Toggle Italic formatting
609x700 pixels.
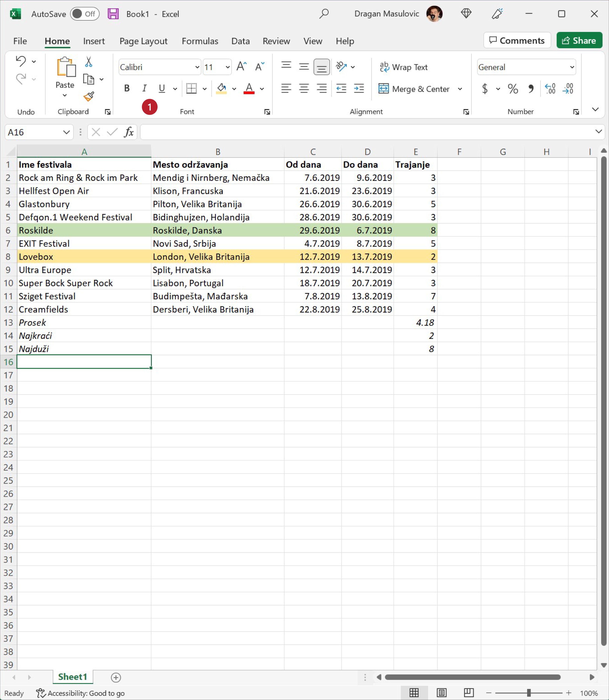pyautogui.click(x=144, y=88)
